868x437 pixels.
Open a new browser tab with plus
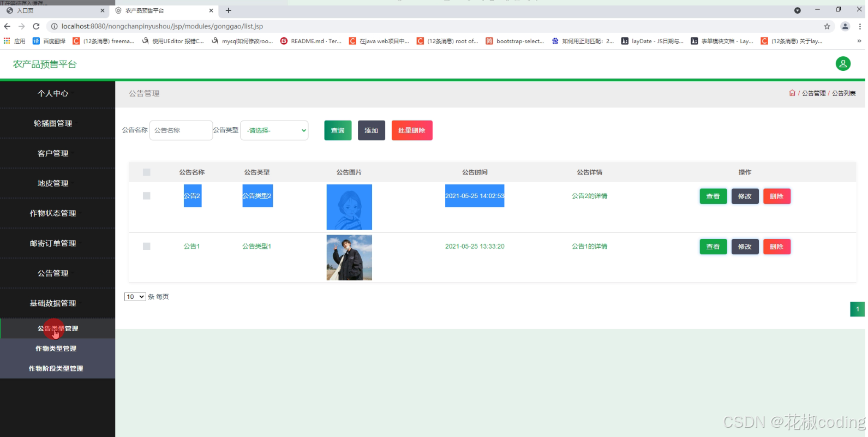229,10
